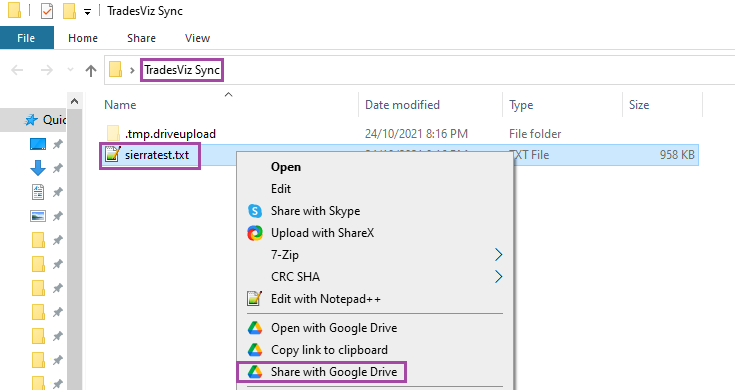This screenshot has width=735, height=390.
Task: Open the quick access toolbar customize dropdown
Action: 88,12
